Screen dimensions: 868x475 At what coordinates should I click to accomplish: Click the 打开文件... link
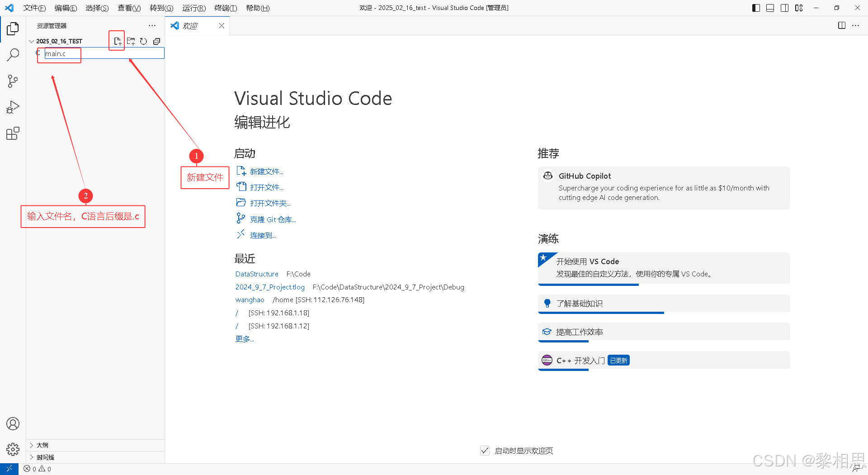(x=267, y=187)
